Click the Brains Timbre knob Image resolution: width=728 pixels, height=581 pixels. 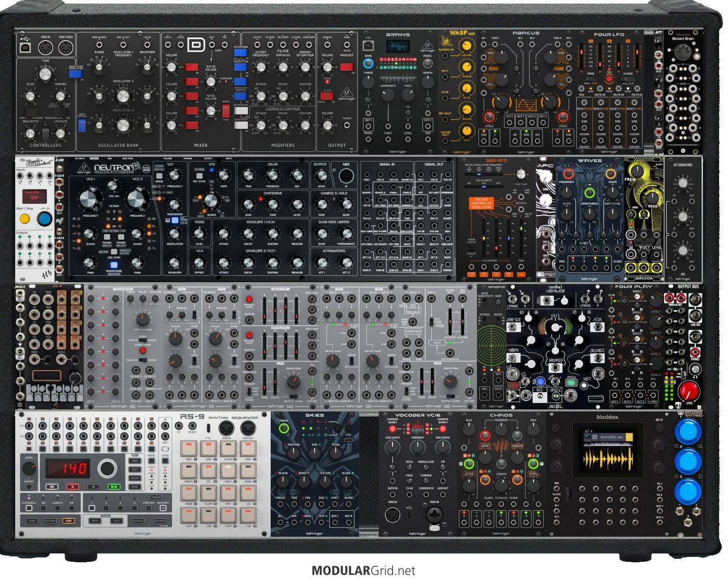click(368, 81)
